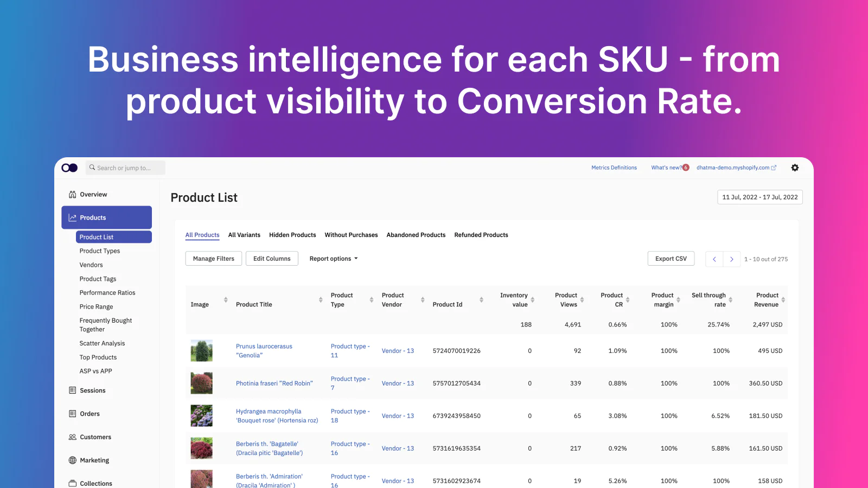Click external link icon beside shop URL
The image size is (868, 488).
pos(774,168)
